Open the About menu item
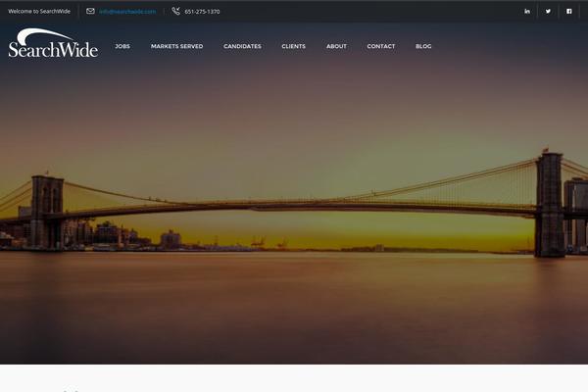This screenshot has width=588, height=392. pos(336,46)
